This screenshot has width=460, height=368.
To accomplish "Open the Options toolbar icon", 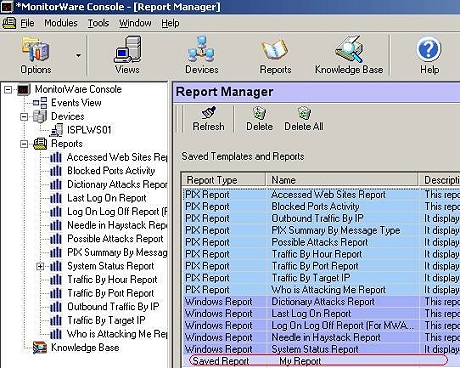I will 36,49.
